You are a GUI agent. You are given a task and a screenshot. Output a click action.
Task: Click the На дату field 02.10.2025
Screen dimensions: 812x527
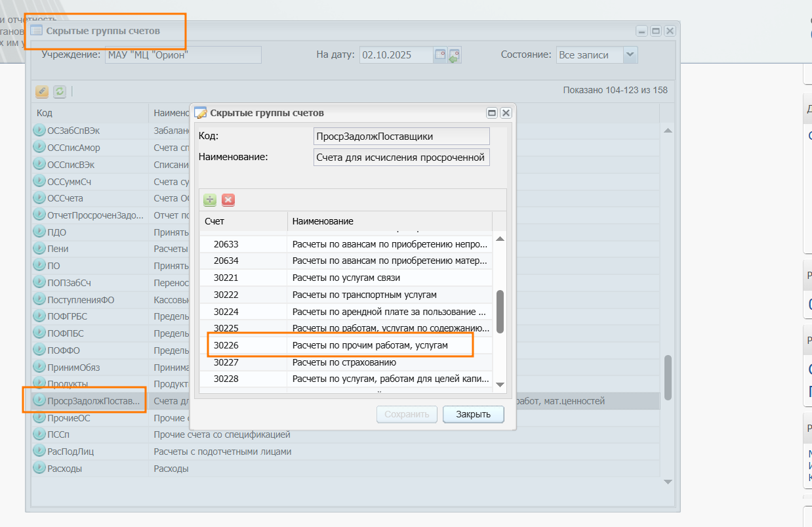[x=396, y=55]
